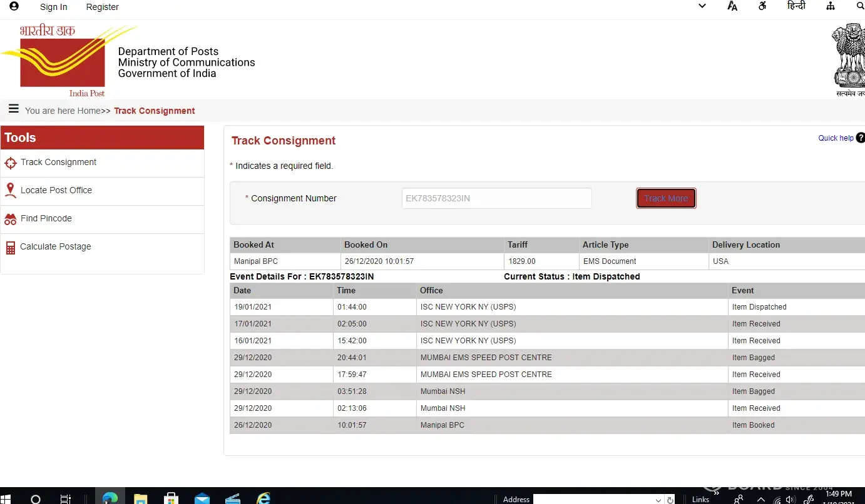
Task: Open Locate Post Office tool
Action: pyautogui.click(x=56, y=191)
